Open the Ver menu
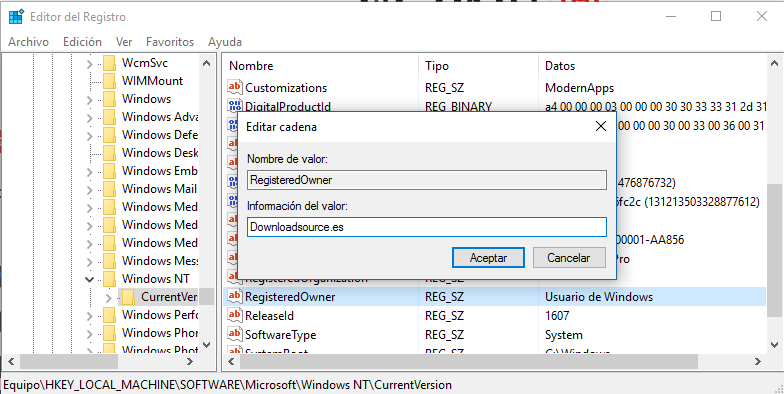The width and height of the screenshot is (784, 394). click(x=124, y=42)
